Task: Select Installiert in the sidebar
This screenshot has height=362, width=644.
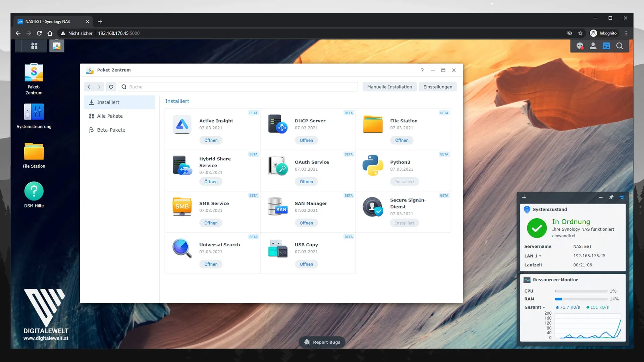Action: 119,102
